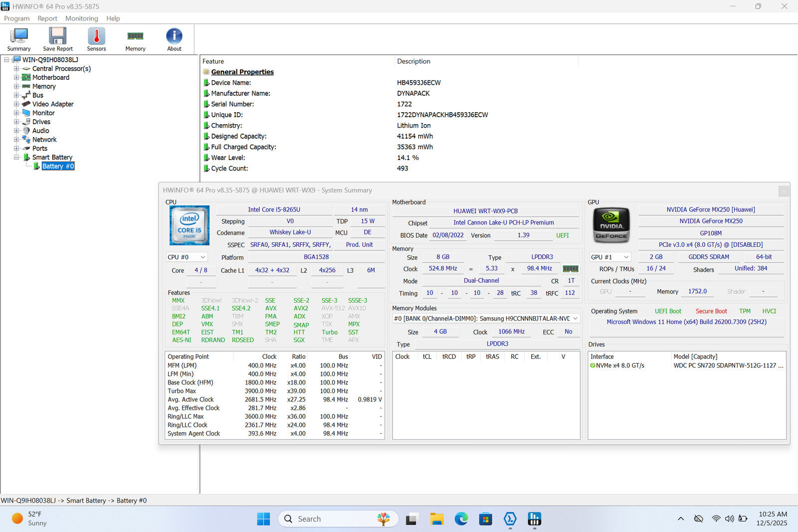Open the Report menu
The image size is (798, 532).
[47, 18]
